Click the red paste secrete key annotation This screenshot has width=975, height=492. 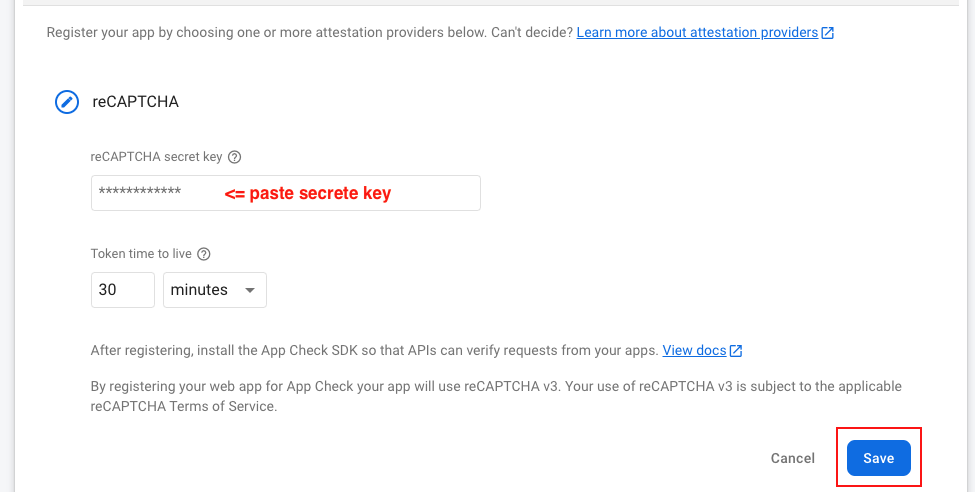coord(307,194)
